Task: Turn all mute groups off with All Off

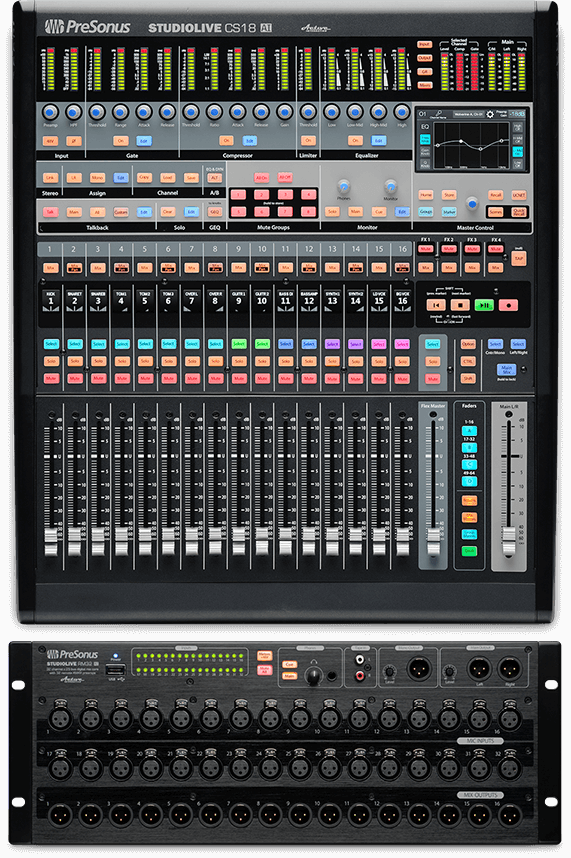Action: [x=285, y=178]
